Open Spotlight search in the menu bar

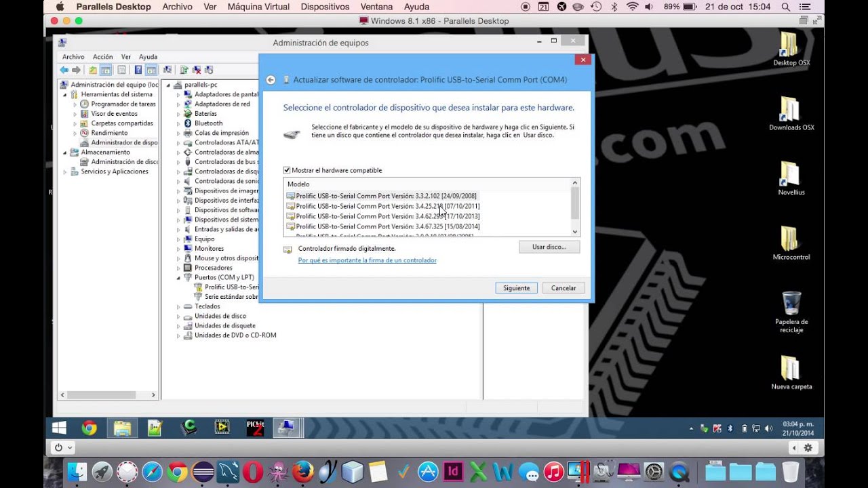pos(786,7)
